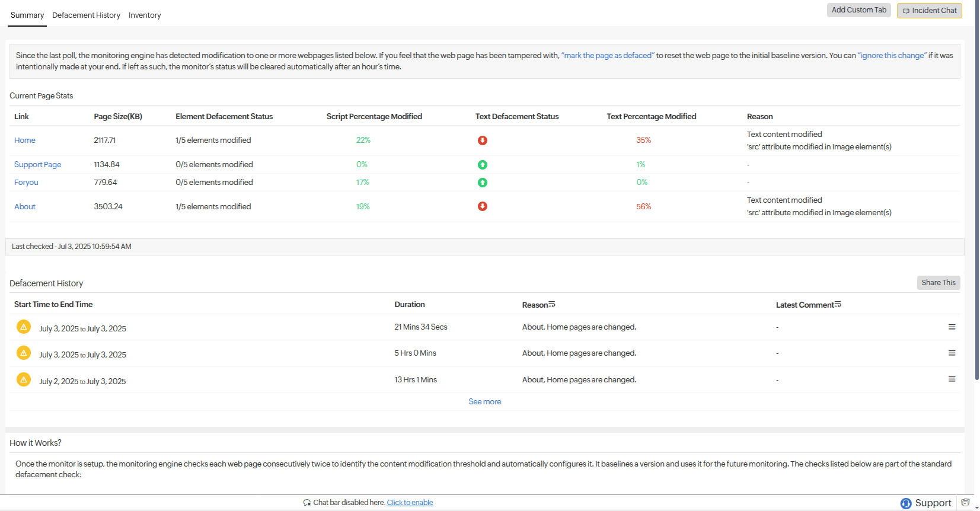This screenshot has height=511, width=980.
Task: Click warning icon for 13 Hrs 1 Mins entry
Action: pos(24,379)
